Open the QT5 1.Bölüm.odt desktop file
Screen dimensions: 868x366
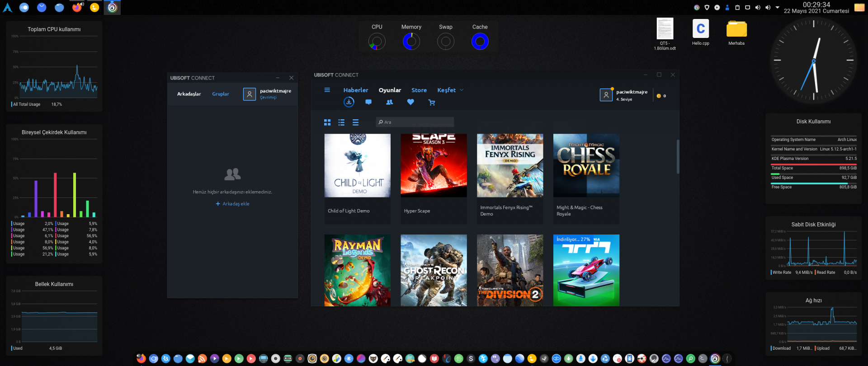(665, 34)
